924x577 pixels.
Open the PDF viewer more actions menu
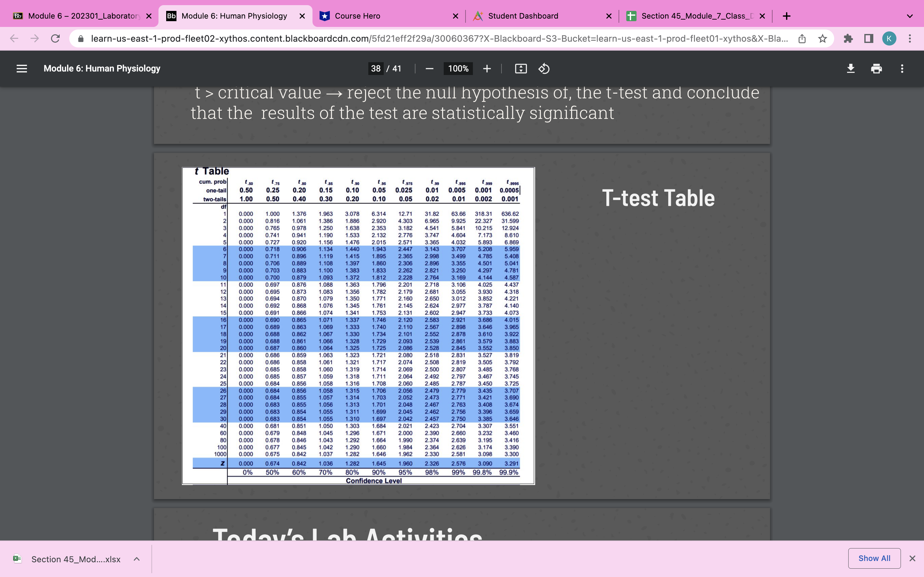[902, 69]
